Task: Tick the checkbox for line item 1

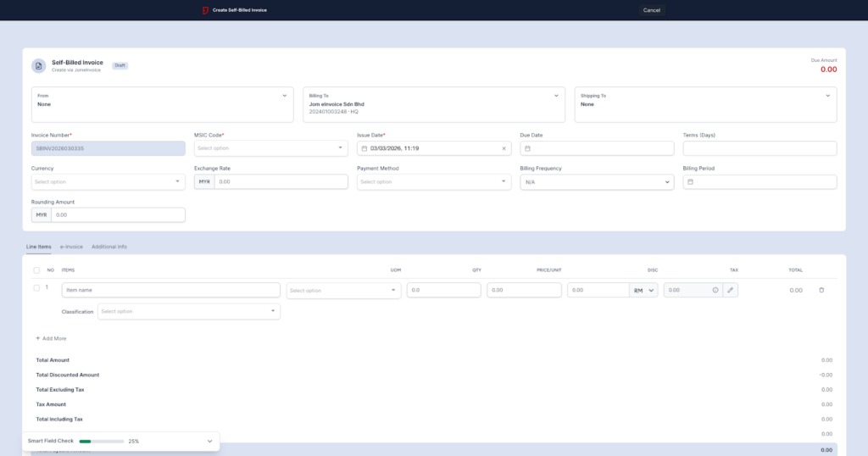Action: [x=36, y=288]
